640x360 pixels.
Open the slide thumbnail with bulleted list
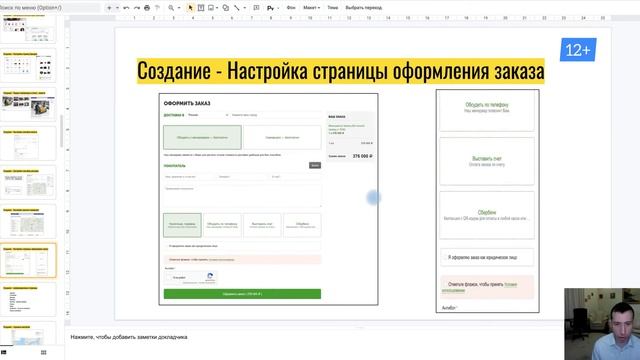coord(28,300)
